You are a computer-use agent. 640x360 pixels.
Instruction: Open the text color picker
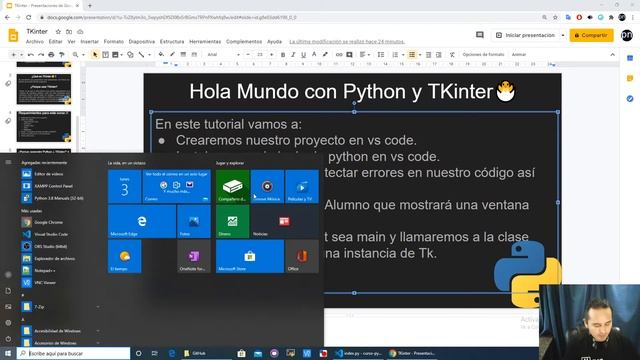coord(314,55)
